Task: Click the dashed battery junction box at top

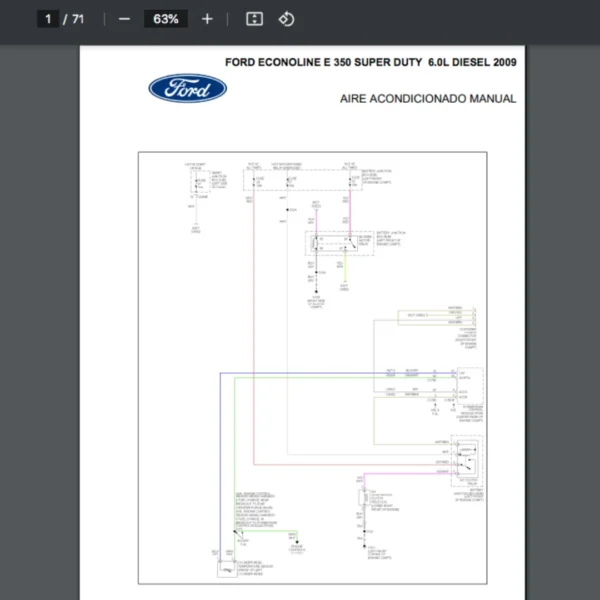Action: pos(300,179)
